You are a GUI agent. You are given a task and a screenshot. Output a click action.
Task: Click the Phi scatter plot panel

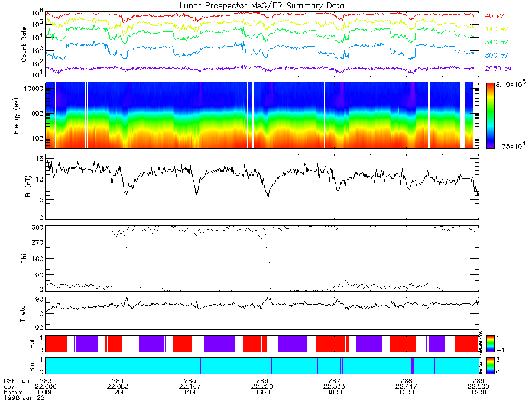click(x=262, y=258)
